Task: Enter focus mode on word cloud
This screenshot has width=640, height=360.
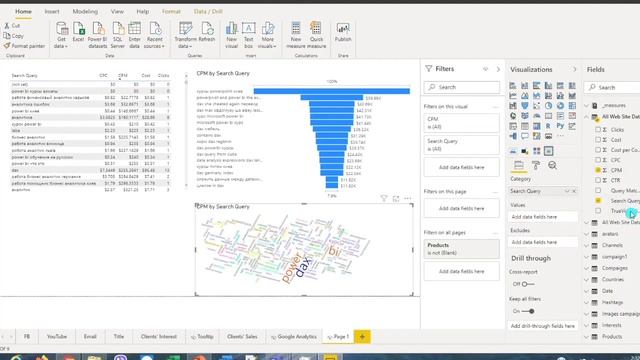Action: (x=396, y=198)
